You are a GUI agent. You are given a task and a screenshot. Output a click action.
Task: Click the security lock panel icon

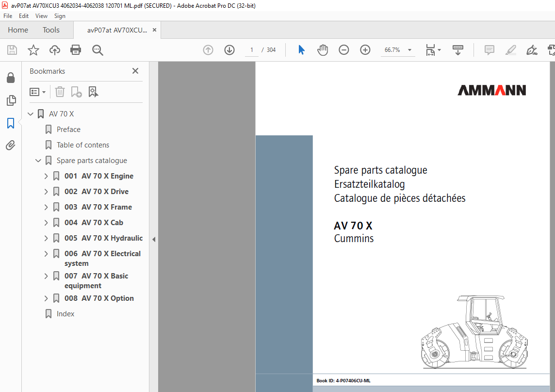tap(11, 78)
